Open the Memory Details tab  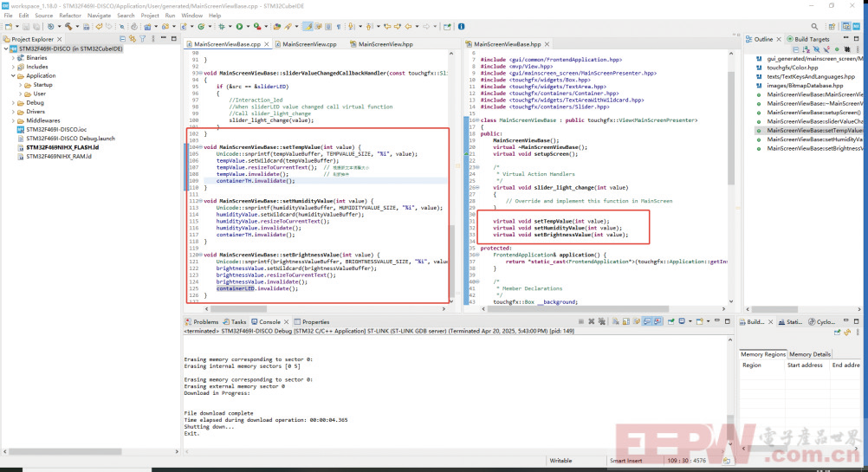(810, 354)
